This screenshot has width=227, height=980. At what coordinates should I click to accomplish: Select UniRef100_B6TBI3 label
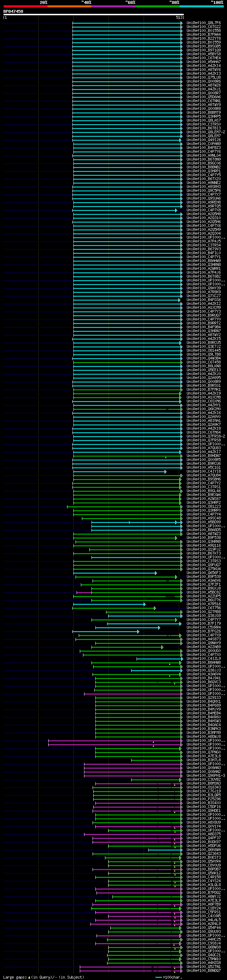click(203, 128)
